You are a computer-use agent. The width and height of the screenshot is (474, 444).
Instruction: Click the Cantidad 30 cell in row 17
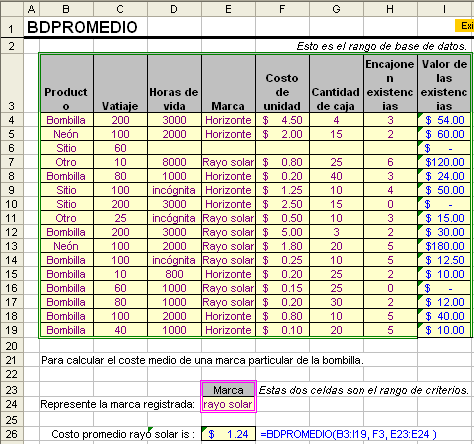336,302
